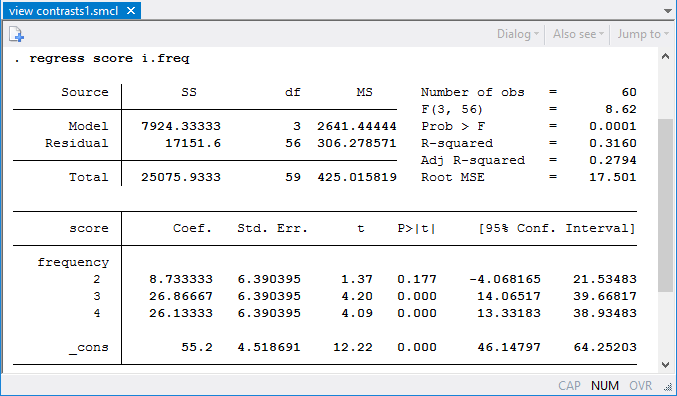This screenshot has height=396, width=677.
Task: Select the view contrasts1.smcl tab
Action: click(x=72, y=11)
